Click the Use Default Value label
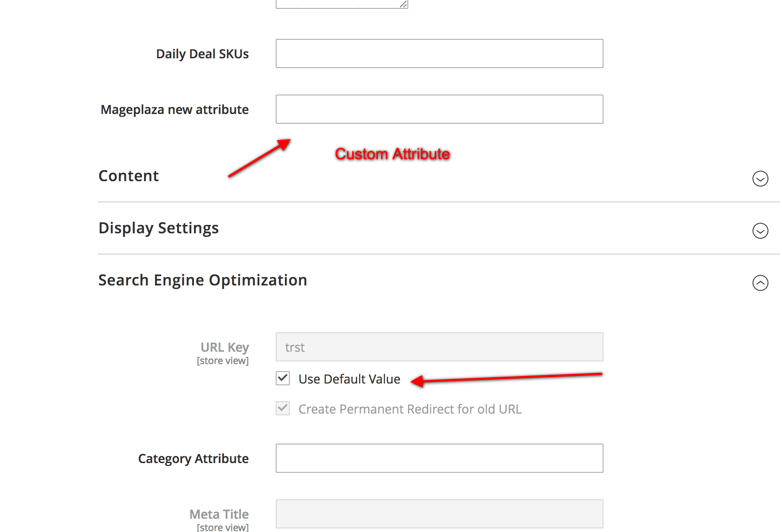Image resolution: width=782 pixels, height=532 pixels. tap(349, 379)
